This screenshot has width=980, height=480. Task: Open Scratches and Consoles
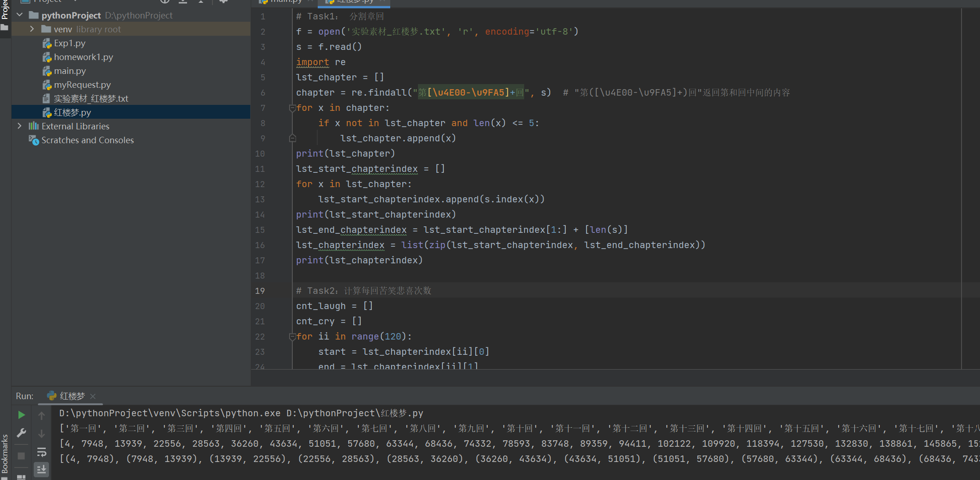coord(87,140)
